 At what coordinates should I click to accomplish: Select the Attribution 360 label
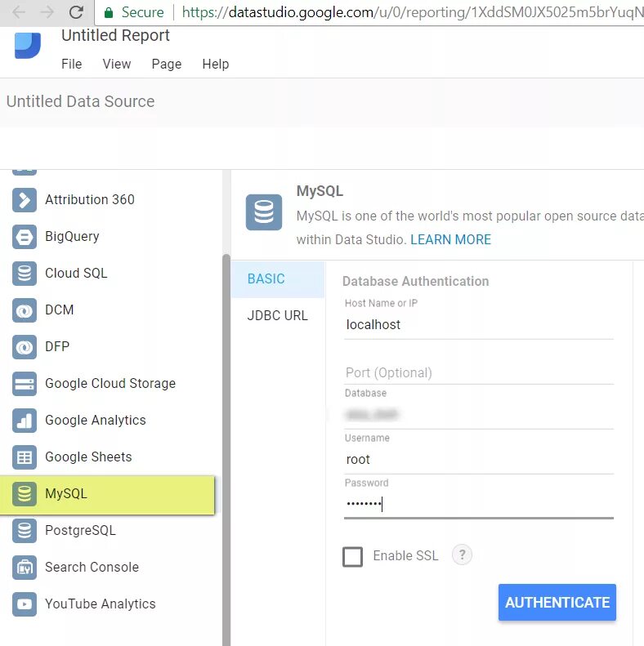click(x=89, y=200)
